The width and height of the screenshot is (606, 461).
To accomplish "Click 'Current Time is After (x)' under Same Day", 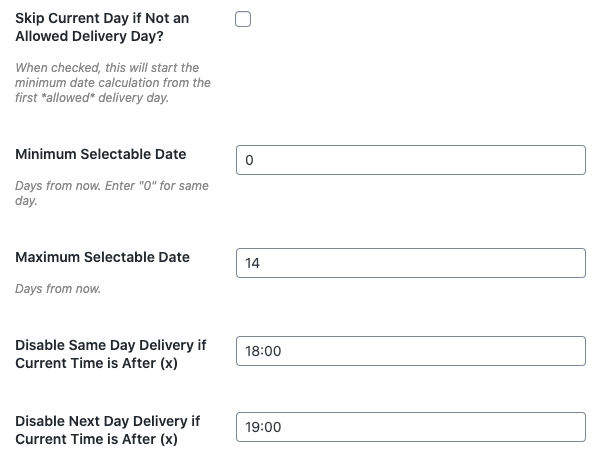I will tap(97, 363).
